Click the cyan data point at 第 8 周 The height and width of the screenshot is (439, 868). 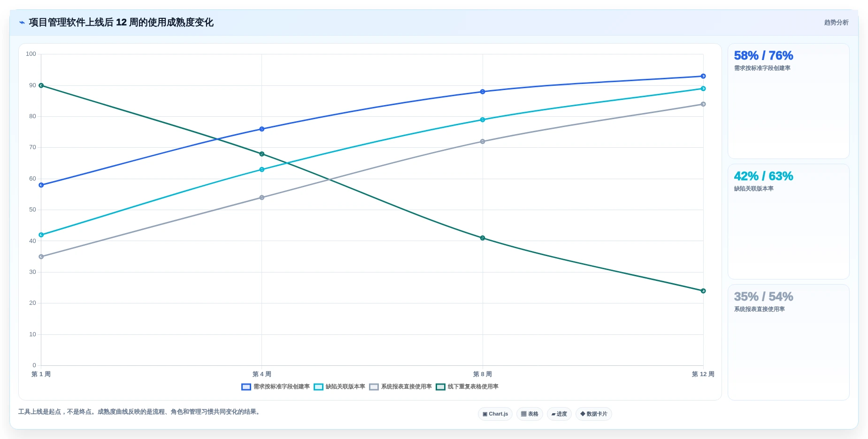tap(483, 120)
